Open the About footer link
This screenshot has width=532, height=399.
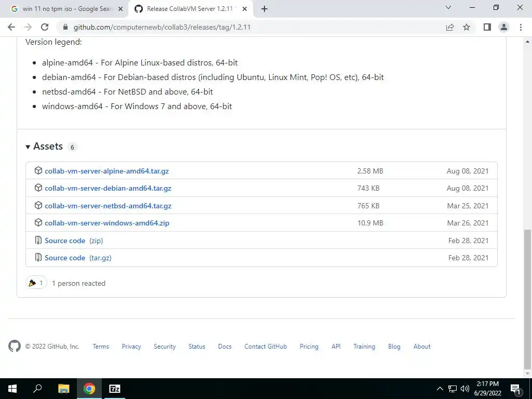click(x=422, y=347)
